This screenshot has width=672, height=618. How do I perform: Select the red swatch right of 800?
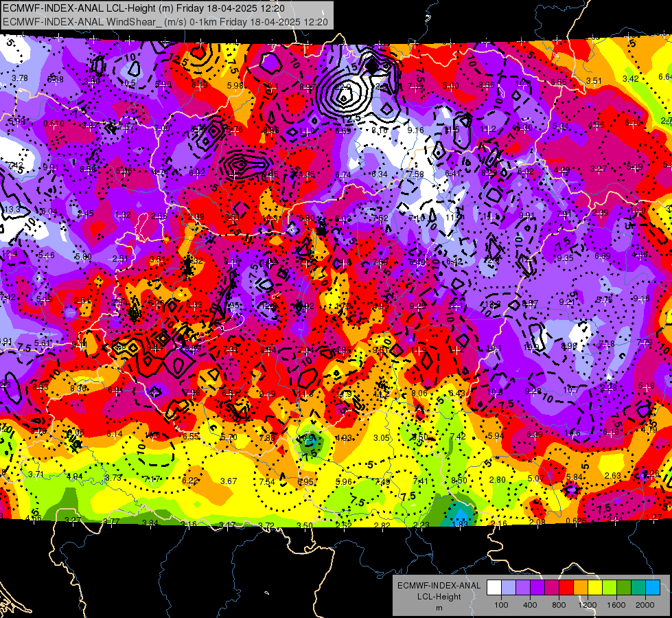[x=566, y=588]
